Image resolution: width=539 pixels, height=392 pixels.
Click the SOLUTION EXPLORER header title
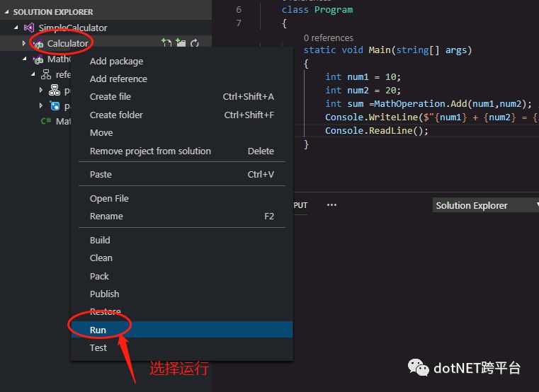pyautogui.click(x=53, y=12)
